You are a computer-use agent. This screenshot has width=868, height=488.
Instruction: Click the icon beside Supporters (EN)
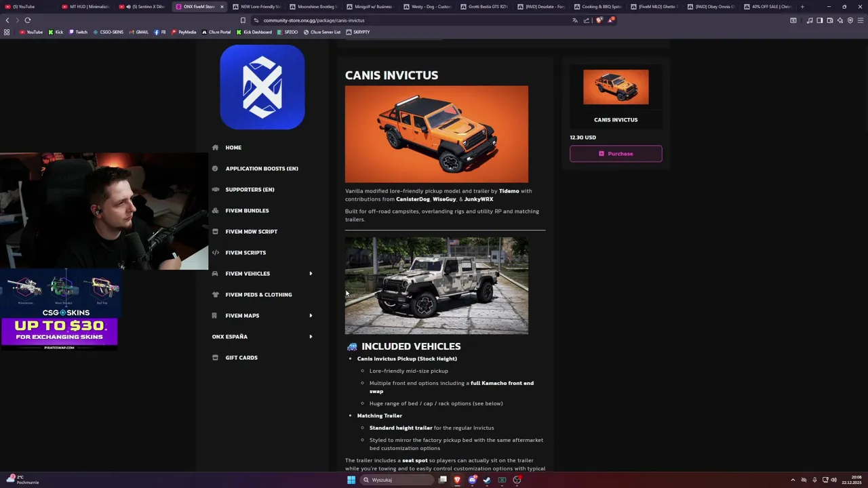point(215,189)
